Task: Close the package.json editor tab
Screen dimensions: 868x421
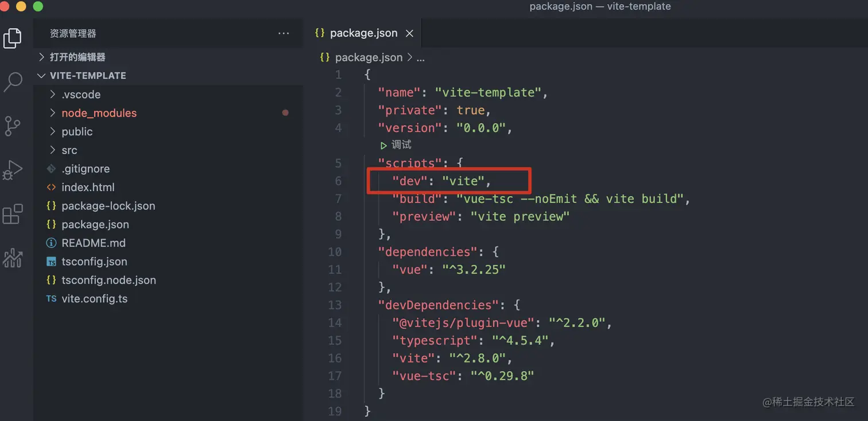Action: point(409,33)
